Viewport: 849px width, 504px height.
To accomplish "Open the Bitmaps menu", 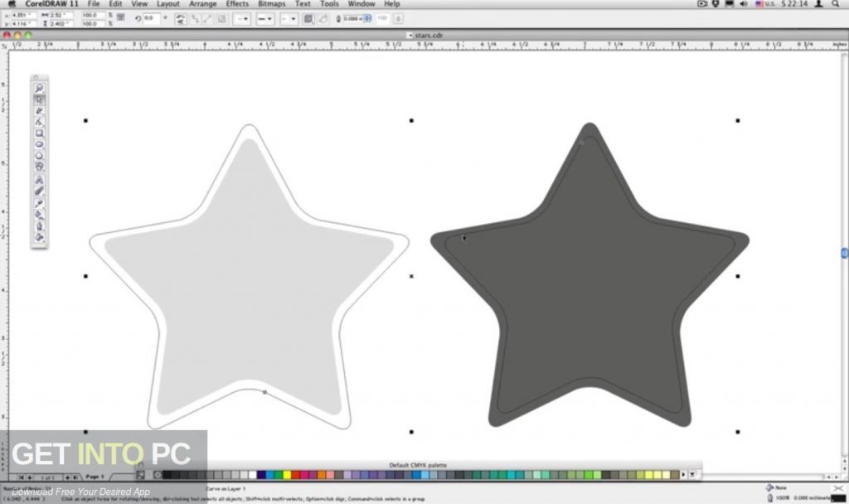I will pyautogui.click(x=271, y=4).
